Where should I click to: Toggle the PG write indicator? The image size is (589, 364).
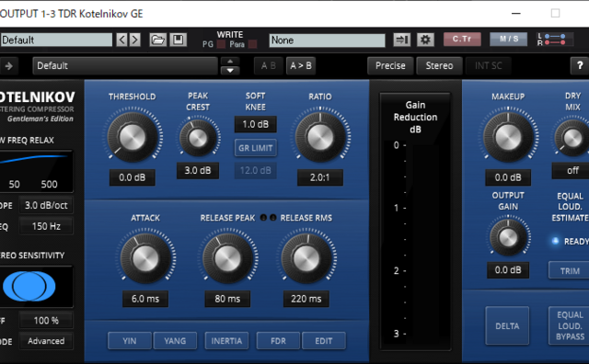pos(221,45)
